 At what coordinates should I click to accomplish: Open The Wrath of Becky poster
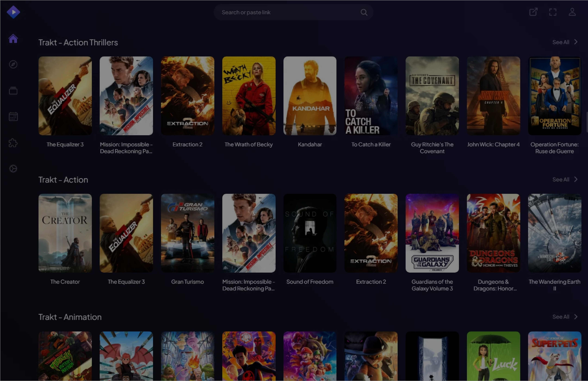point(249,96)
